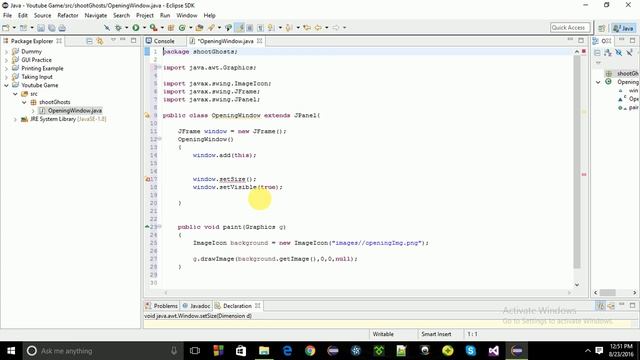Image resolution: width=640 pixels, height=360 pixels.
Task: Switch to the Problems tab
Action: [x=162, y=306]
